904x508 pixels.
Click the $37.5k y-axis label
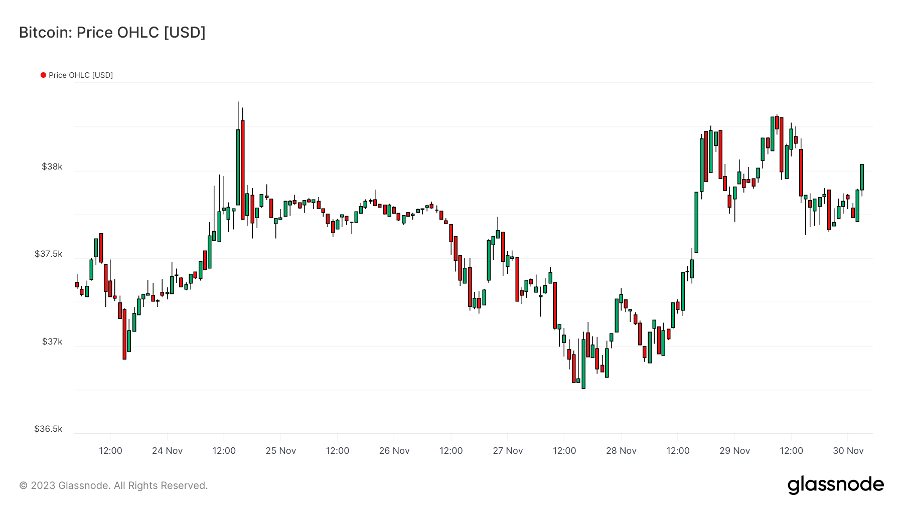[x=47, y=255]
